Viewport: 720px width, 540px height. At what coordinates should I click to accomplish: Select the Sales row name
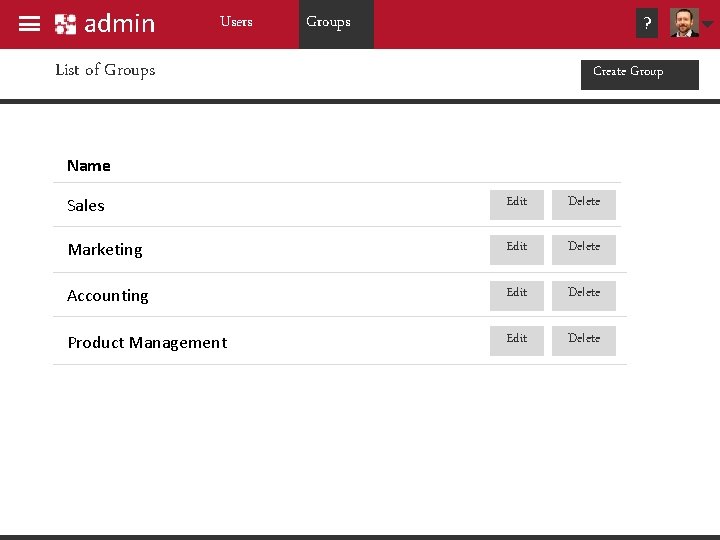[86, 205]
